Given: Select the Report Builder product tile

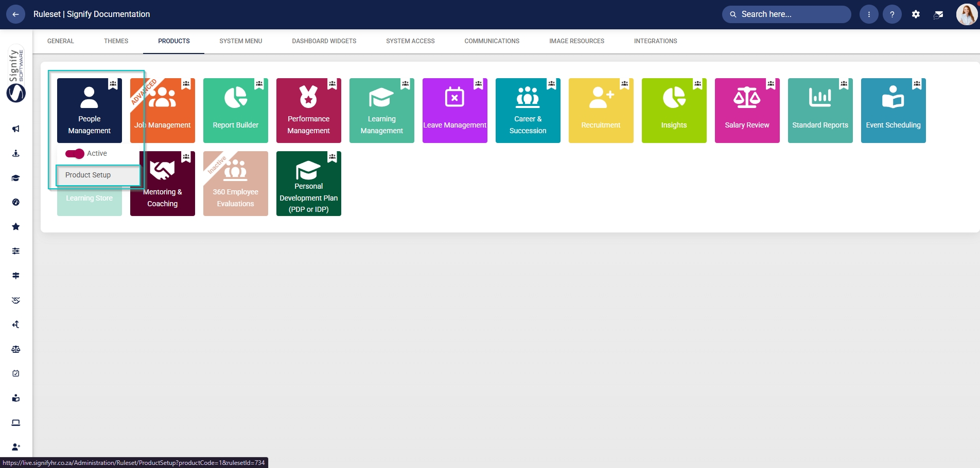Looking at the screenshot, I should 236,111.
